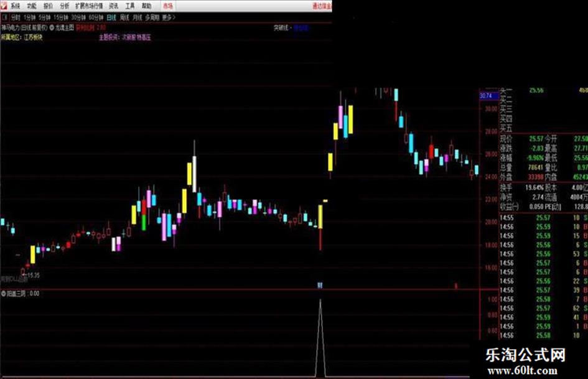Viewport: 588px width, 379px height.
Task: Click the 收益(一) 0.050 value
Action: [x=536, y=207]
